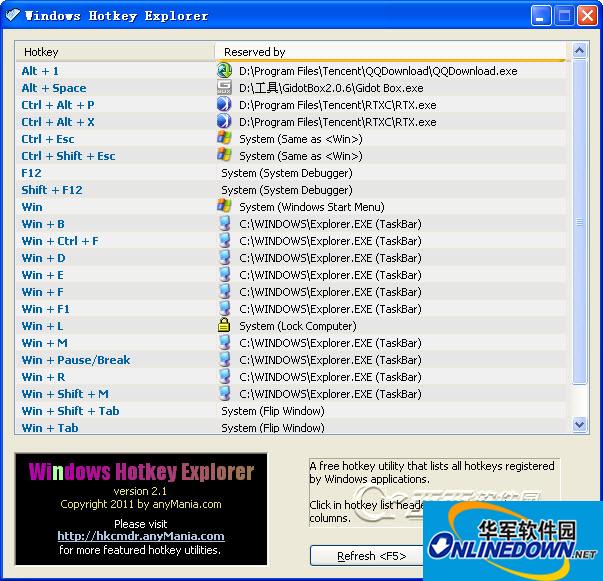
Task: Click the Gidot Box.exe path text
Action: (x=331, y=88)
